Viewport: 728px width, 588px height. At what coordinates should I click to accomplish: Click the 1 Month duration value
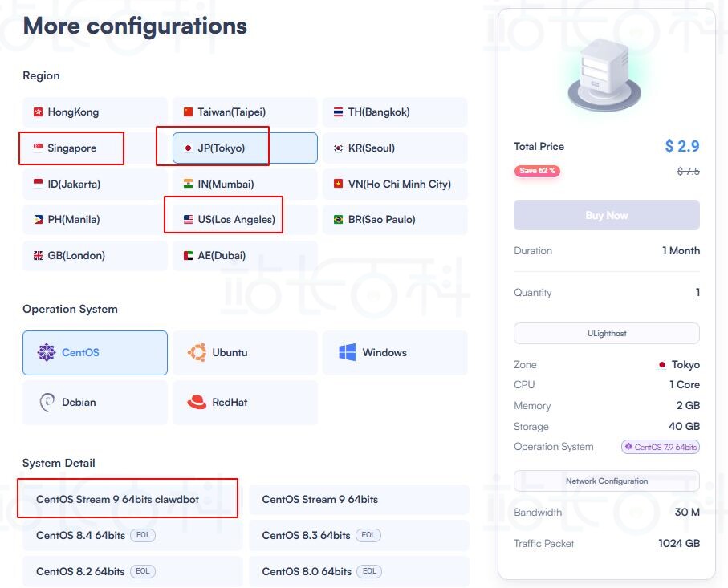681,250
